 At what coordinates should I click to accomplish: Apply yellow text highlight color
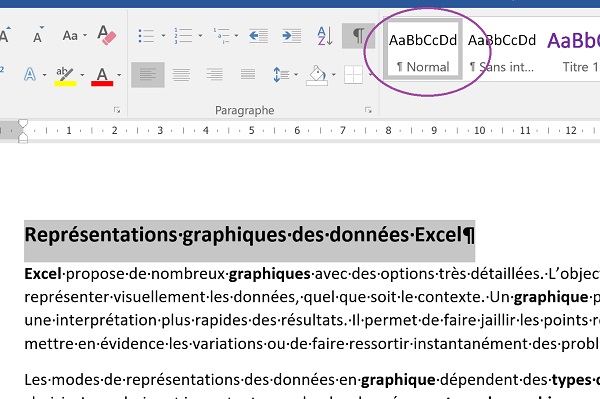[x=65, y=76]
